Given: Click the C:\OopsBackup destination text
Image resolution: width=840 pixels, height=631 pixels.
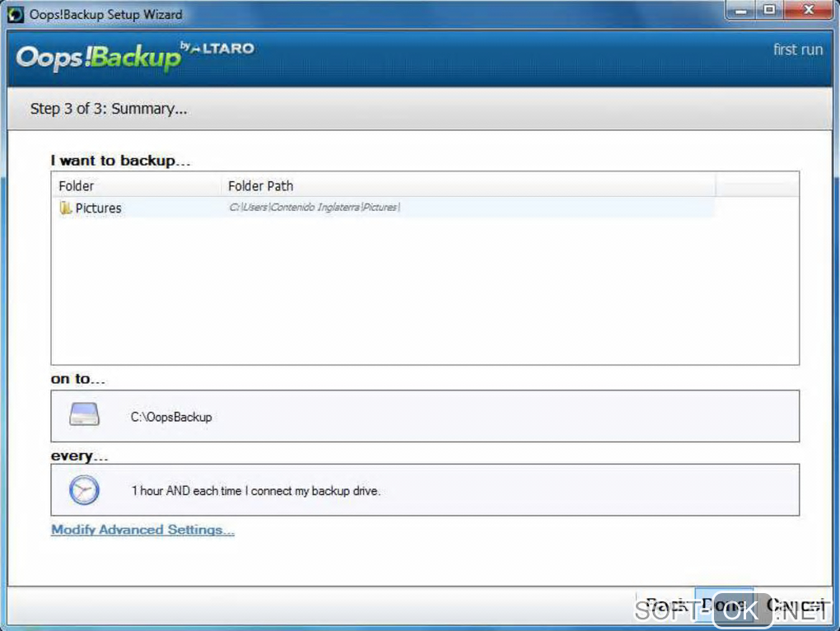Looking at the screenshot, I should coord(171,417).
